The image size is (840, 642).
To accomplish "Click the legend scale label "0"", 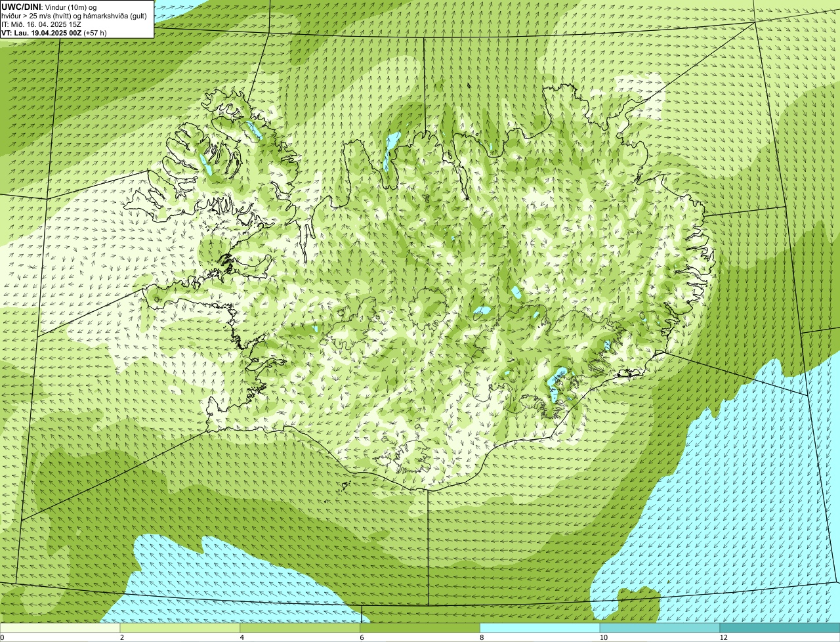I will point(2,637).
